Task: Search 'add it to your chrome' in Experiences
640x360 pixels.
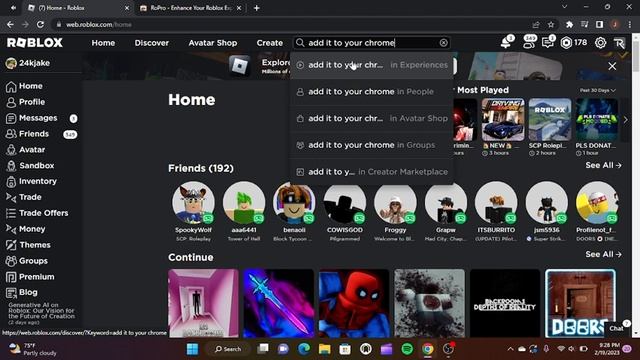Action: pos(372,65)
